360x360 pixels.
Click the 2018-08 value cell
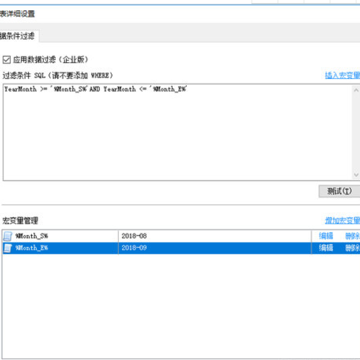[215, 236]
